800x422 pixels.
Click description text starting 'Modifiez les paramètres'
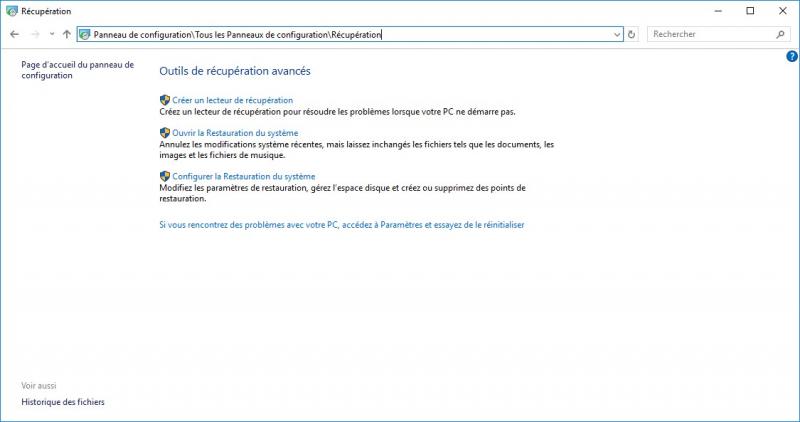point(342,193)
